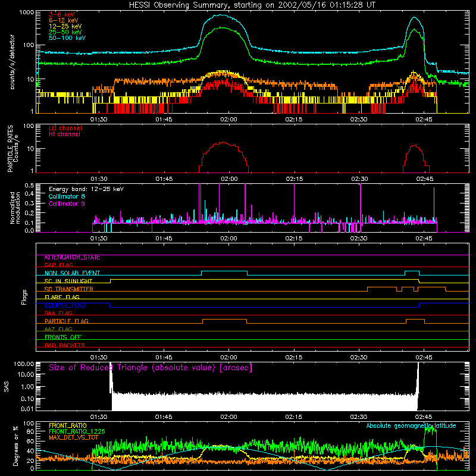Click the PARTICLE RATES axis label
The image size is (476, 476).
click(12, 149)
